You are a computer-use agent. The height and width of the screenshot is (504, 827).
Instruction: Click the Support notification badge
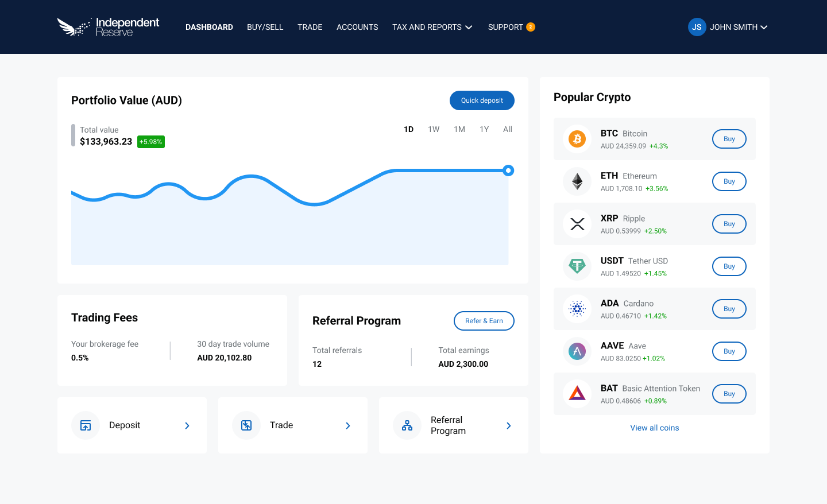[531, 27]
